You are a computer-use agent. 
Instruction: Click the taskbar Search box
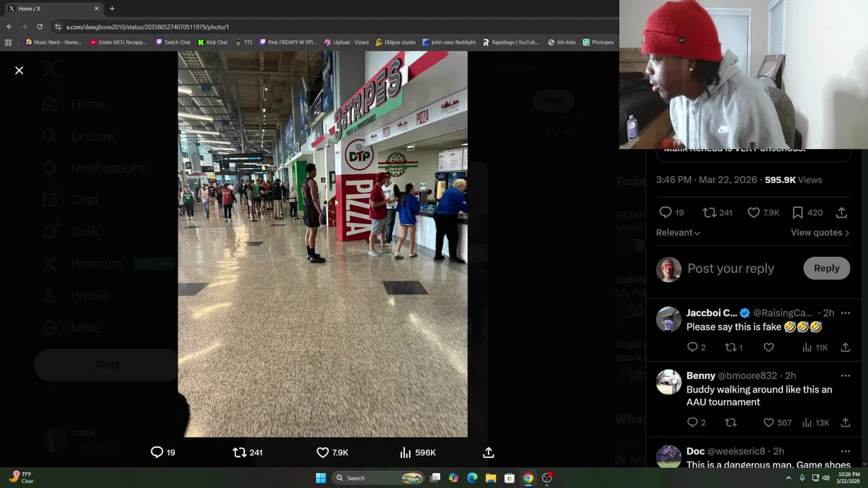coord(378,478)
